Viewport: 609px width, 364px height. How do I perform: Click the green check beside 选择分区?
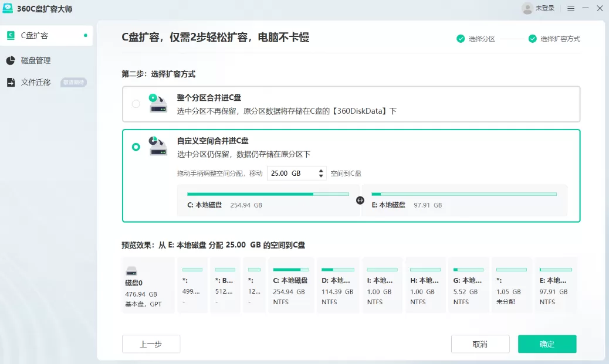coord(461,39)
